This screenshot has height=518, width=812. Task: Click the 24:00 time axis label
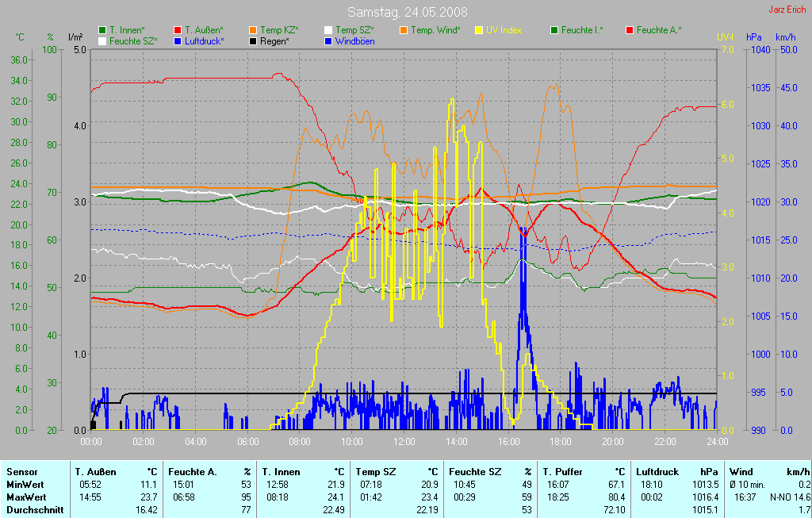pos(717,442)
